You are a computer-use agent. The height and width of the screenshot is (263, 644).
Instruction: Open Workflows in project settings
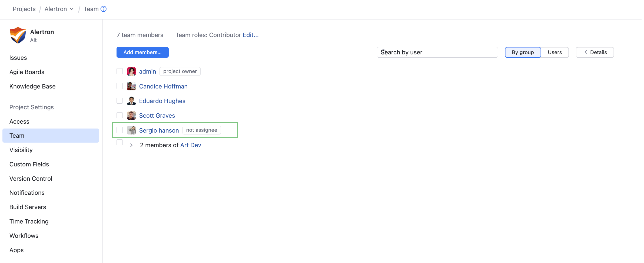point(24,236)
